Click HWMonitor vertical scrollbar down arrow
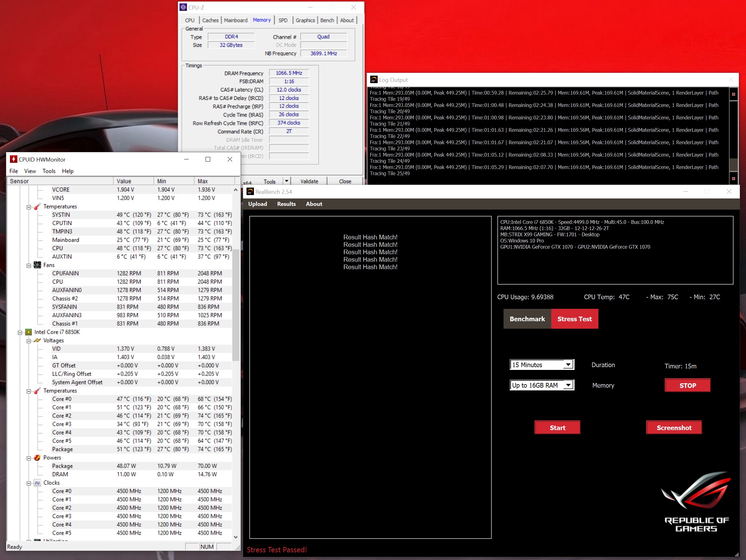746x560 pixels. click(x=235, y=537)
